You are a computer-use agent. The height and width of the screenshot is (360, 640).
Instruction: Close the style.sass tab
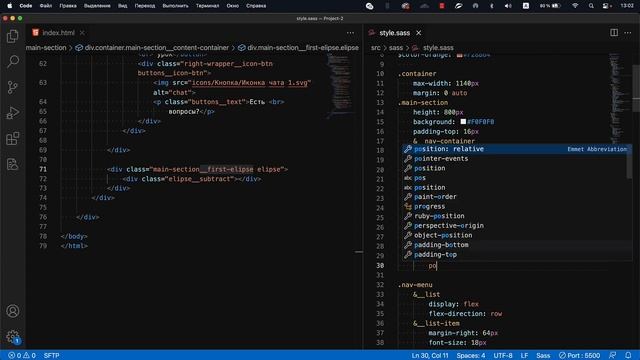coord(418,33)
